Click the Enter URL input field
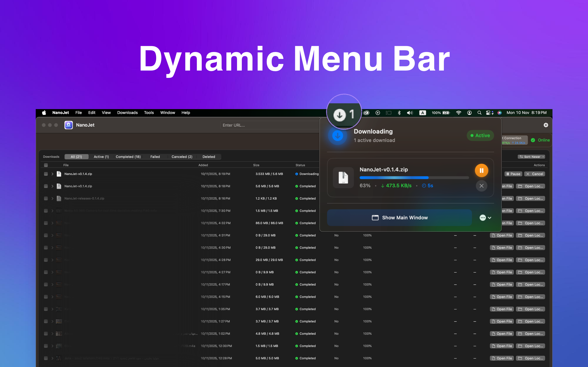This screenshot has height=367, width=588. (269, 125)
